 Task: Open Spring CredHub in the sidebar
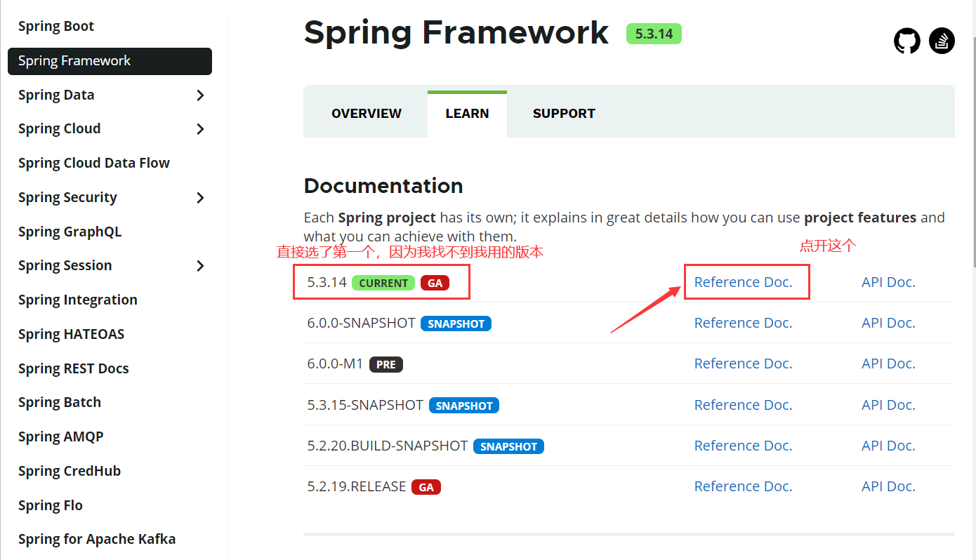pyautogui.click(x=70, y=472)
